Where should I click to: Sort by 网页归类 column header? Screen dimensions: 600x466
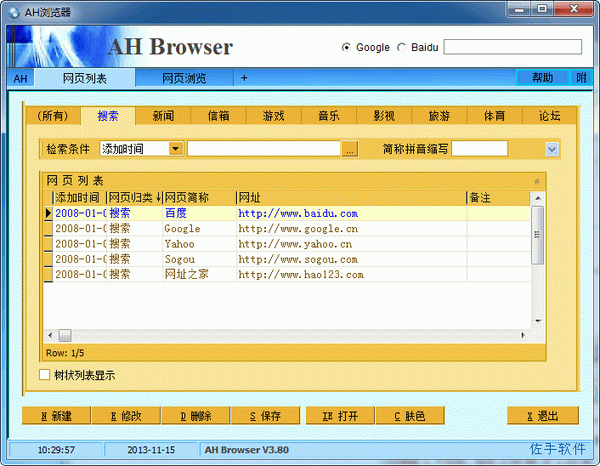click(135, 198)
